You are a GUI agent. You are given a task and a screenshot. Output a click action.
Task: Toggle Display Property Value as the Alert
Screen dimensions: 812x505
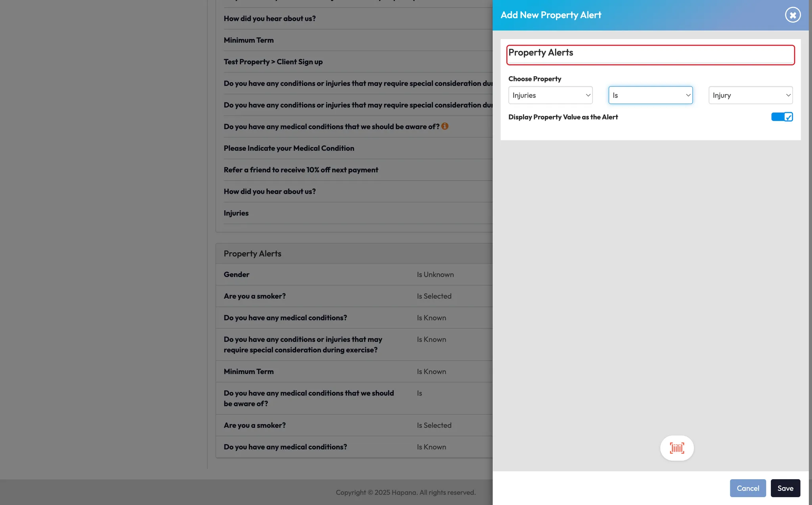(x=781, y=117)
